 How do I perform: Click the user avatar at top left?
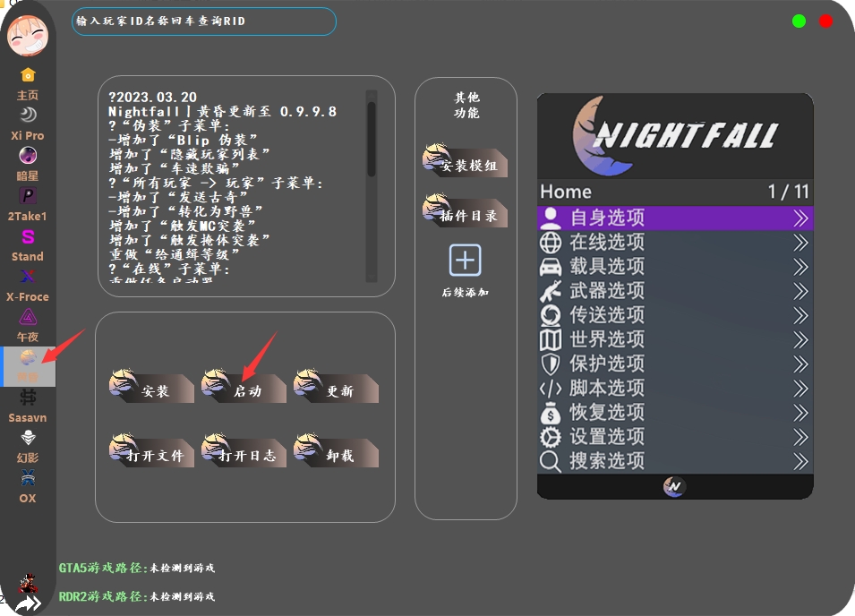[x=28, y=36]
